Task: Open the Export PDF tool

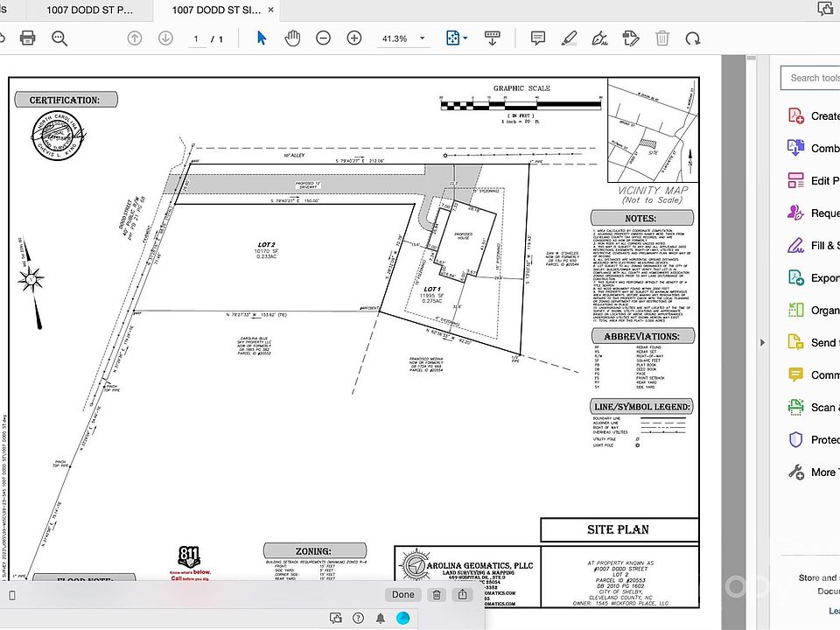Action: tap(813, 277)
